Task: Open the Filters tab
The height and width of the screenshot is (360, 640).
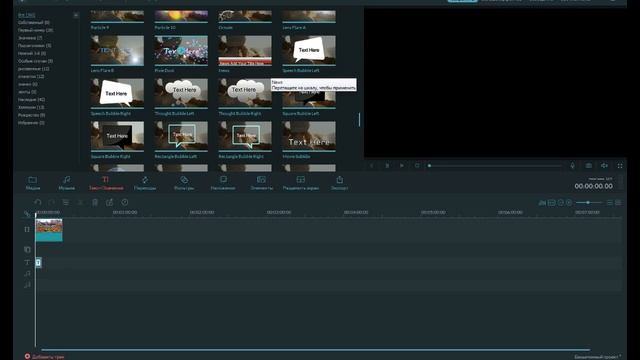Action: pyautogui.click(x=184, y=183)
